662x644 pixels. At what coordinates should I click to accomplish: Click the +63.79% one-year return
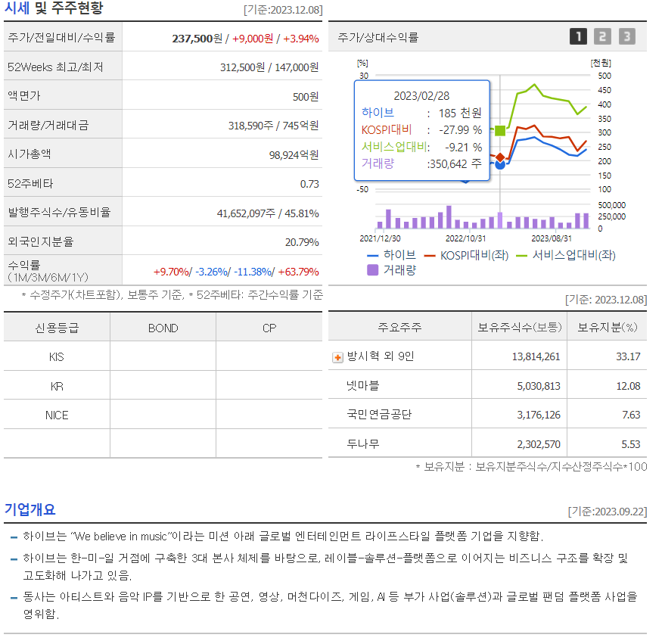(299, 272)
